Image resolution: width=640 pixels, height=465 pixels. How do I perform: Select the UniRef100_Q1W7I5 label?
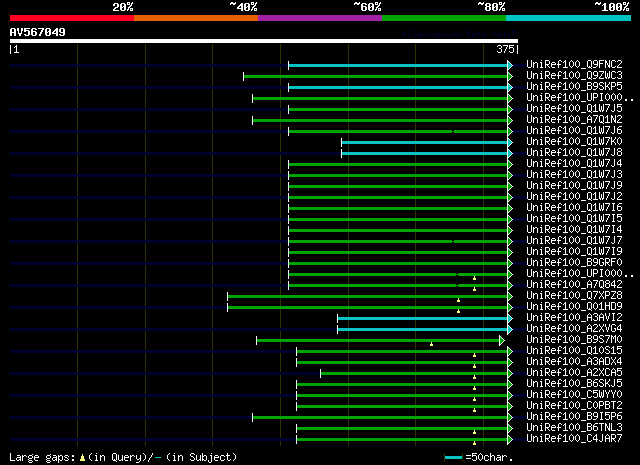tap(574, 218)
